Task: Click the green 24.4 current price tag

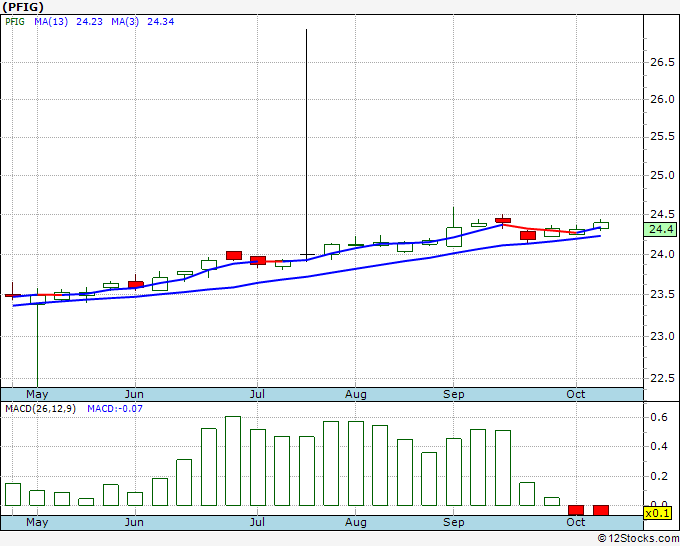Action: coord(661,229)
